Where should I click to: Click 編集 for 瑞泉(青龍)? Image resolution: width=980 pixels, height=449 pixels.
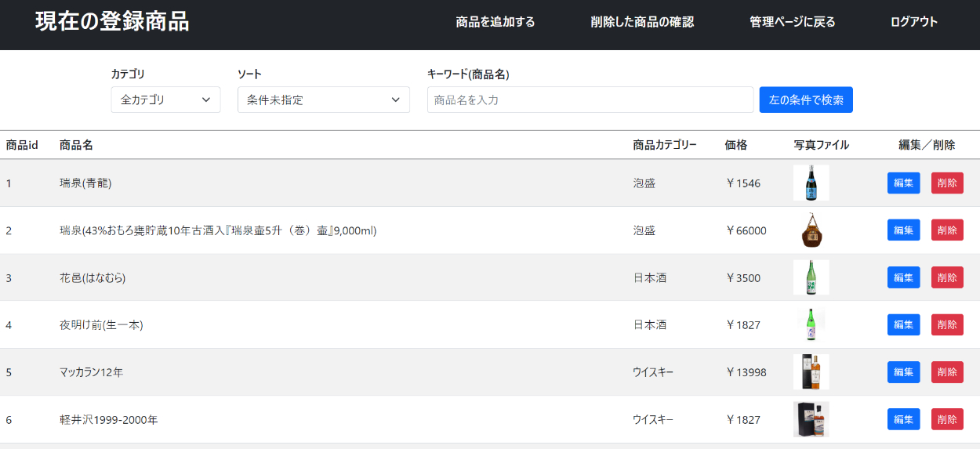(x=903, y=183)
